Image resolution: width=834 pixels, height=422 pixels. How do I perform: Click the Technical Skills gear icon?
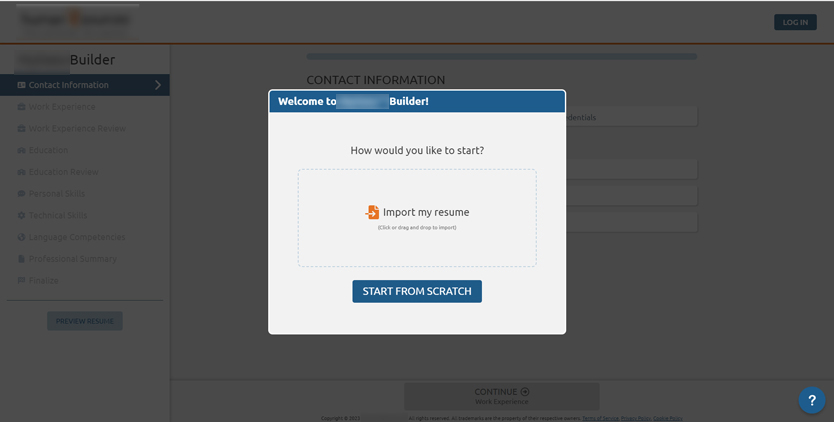coord(21,215)
